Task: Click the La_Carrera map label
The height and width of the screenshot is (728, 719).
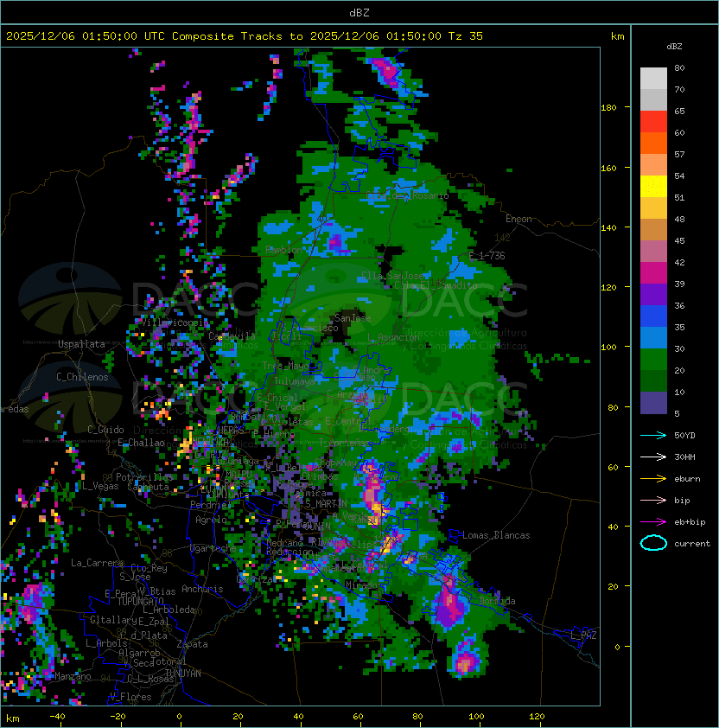Action: (98, 563)
